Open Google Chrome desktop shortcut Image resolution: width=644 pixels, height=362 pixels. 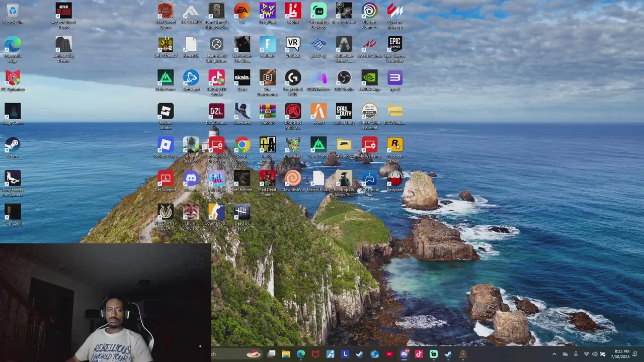[x=242, y=150]
